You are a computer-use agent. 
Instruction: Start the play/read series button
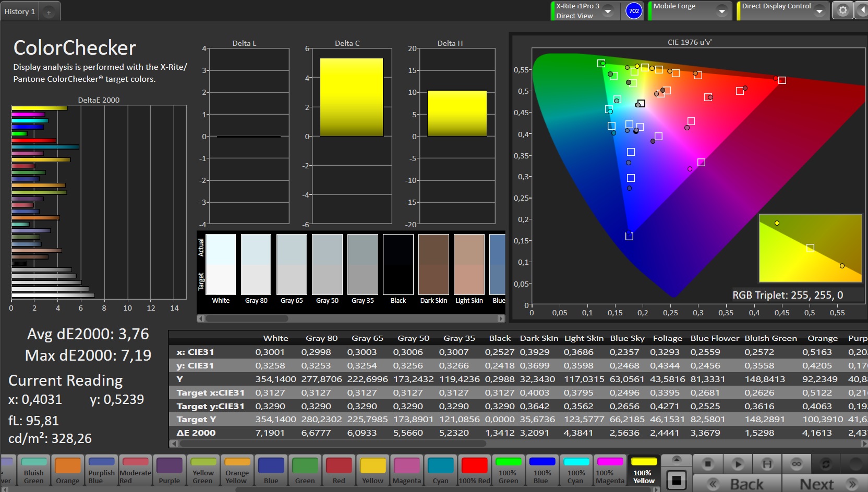[738, 463]
